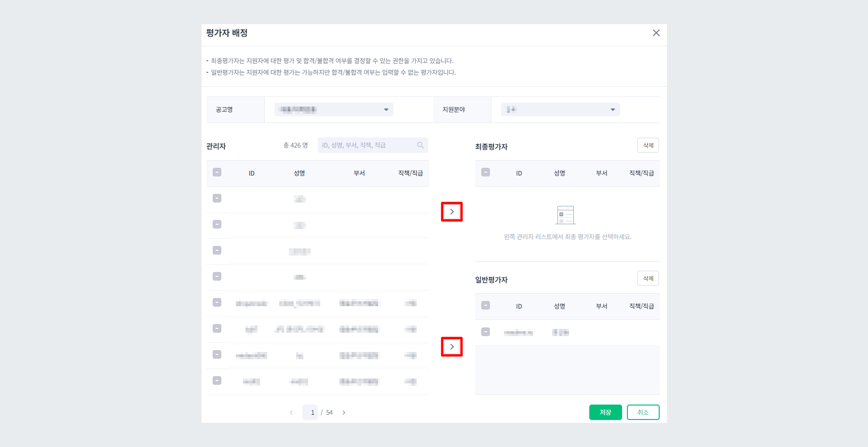This screenshot has height=447, width=868.
Task: Click the 저장 button to save assignments
Action: tap(605, 412)
